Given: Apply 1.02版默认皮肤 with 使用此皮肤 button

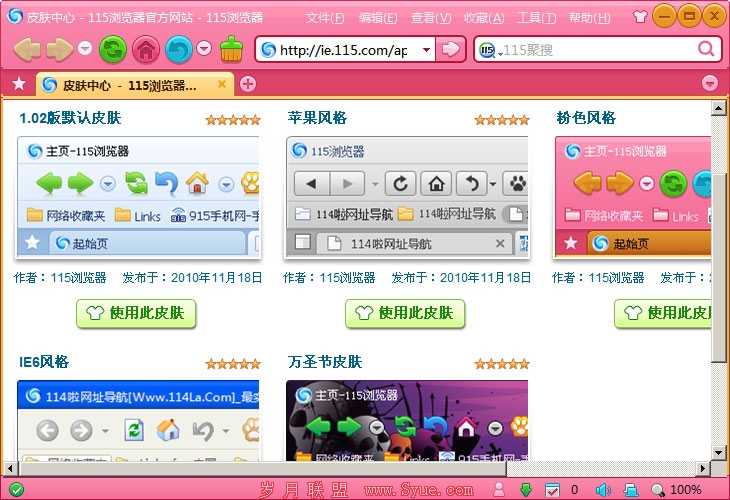Looking at the screenshot, I should (x=136, y=313).
